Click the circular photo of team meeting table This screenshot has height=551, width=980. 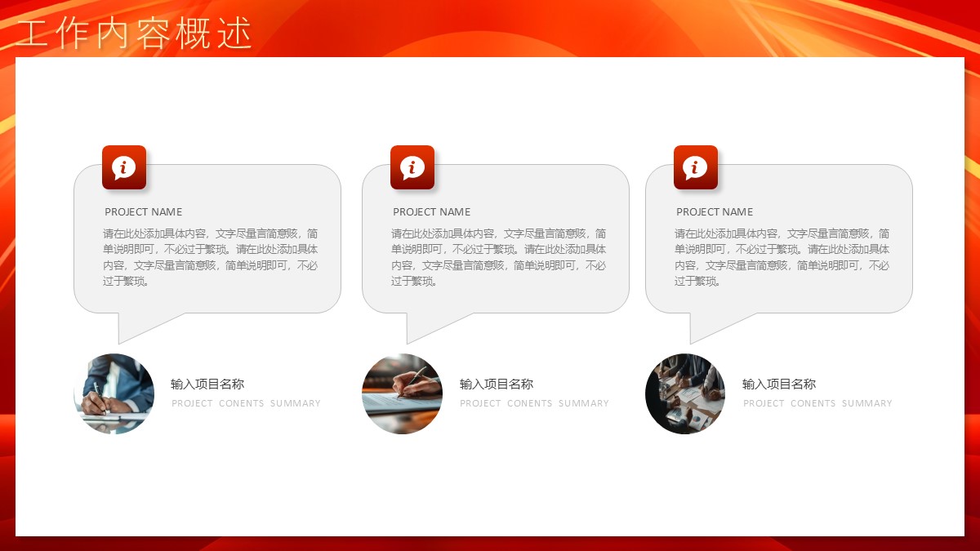685,393
